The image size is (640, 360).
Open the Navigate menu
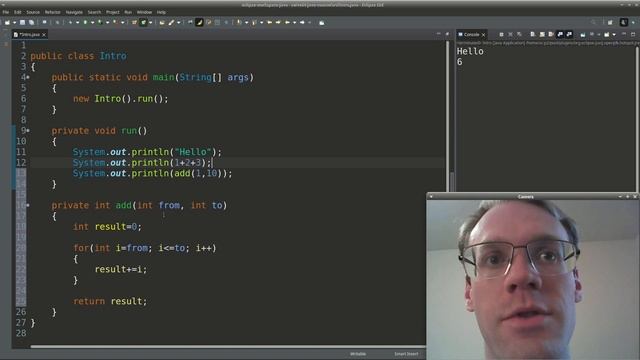pos(74,12)
